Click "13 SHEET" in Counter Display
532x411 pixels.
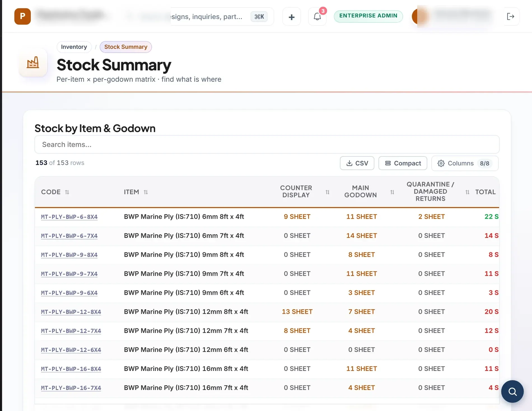(x=297, y=312)
